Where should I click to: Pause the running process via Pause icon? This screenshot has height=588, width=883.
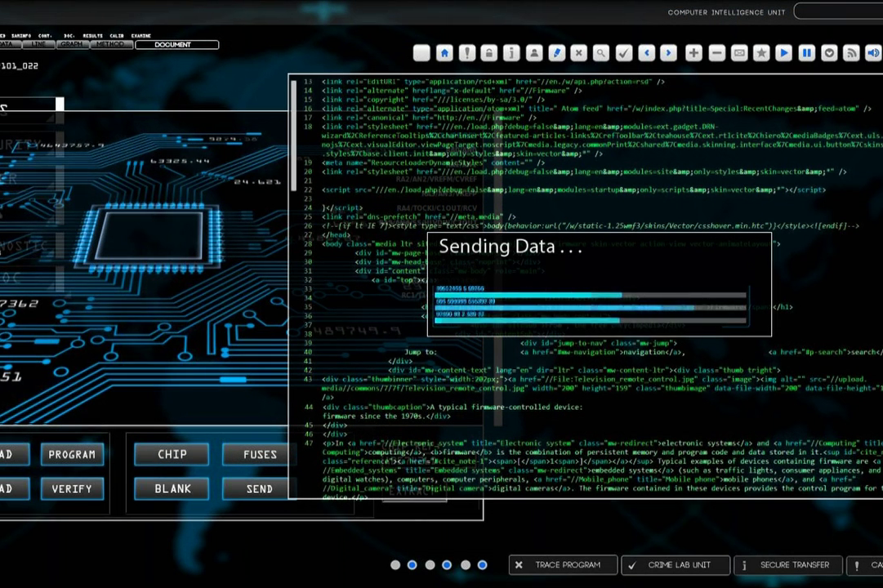[809, 52]
